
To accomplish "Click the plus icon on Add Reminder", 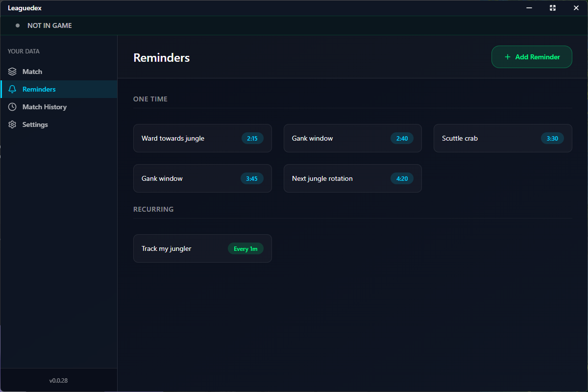I will [x=508, y=57].
